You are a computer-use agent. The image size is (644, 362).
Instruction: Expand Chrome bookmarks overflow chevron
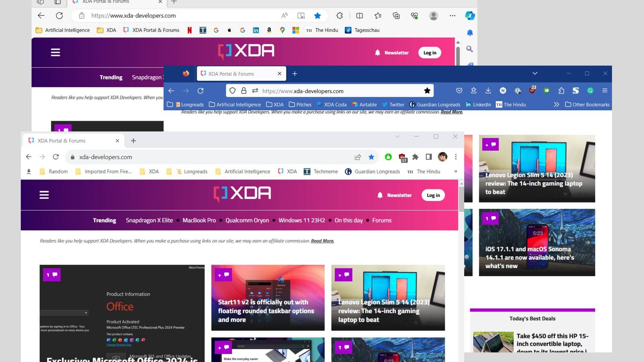click(456, 171)
